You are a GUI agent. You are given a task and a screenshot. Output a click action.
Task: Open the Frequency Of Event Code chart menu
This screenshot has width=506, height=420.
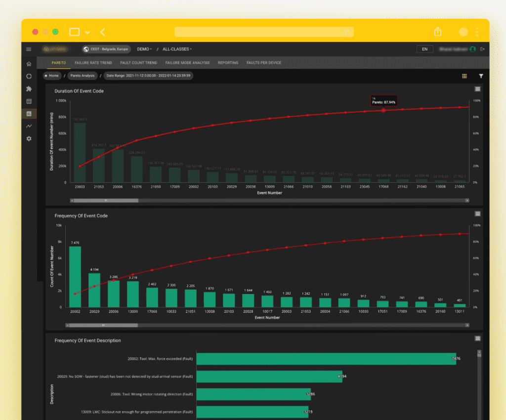477,213
